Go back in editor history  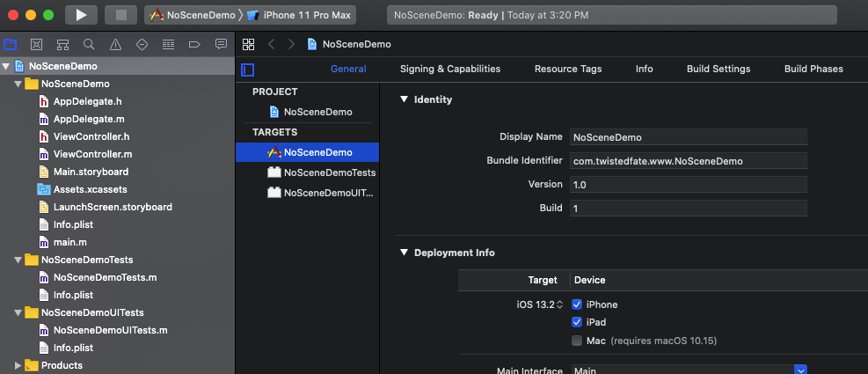click(x=271, y=44)
